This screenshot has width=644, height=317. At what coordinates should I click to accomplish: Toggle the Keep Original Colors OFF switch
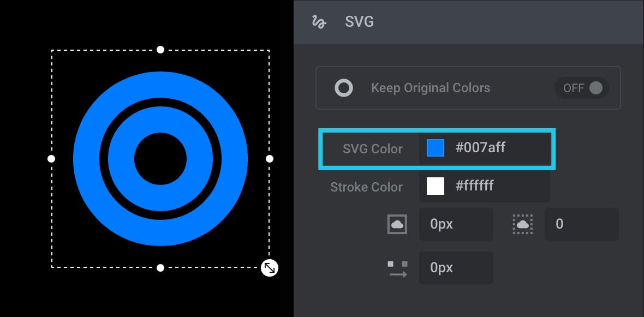tap(582, 88)
